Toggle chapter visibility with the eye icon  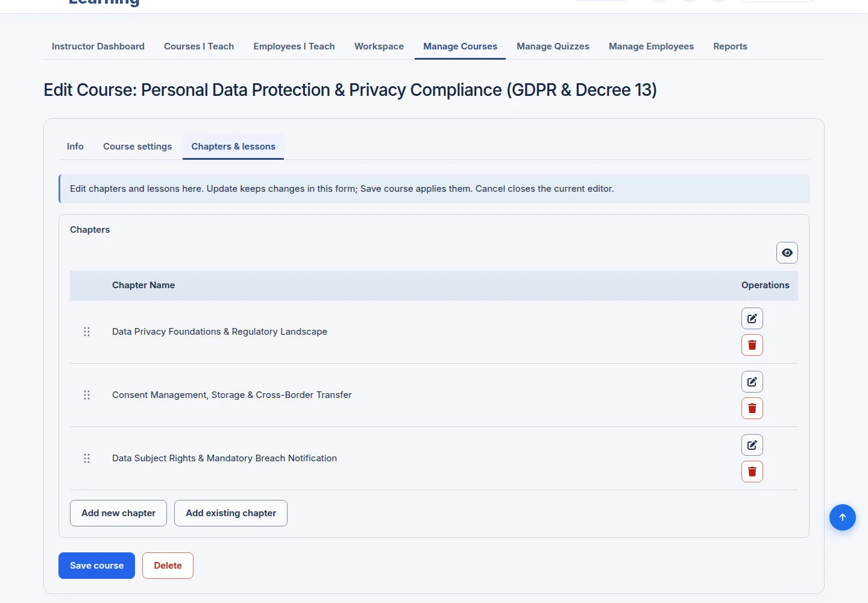click(787, 253)
